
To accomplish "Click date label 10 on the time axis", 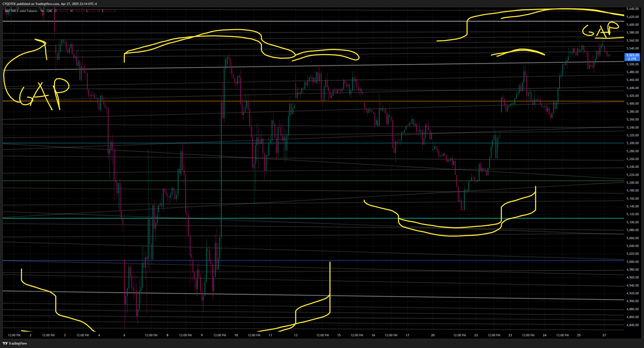I will [x=236, y=335].
